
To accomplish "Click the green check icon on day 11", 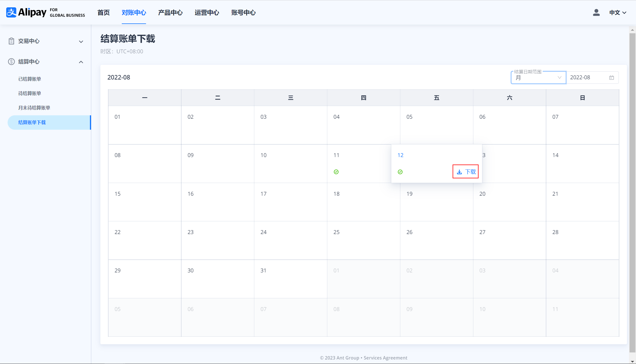I will (x=336, y=172).
